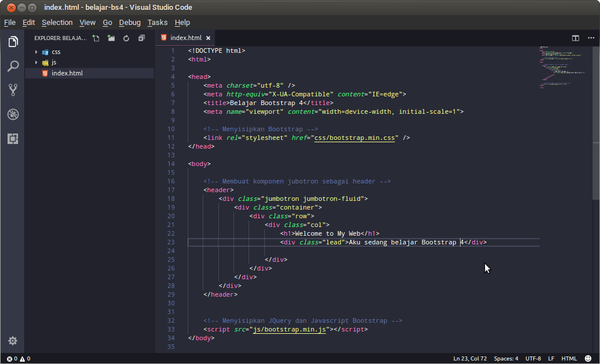Click the errors and warnings status indicator
The image size is (600, 364).
click(x=17, y=358)
